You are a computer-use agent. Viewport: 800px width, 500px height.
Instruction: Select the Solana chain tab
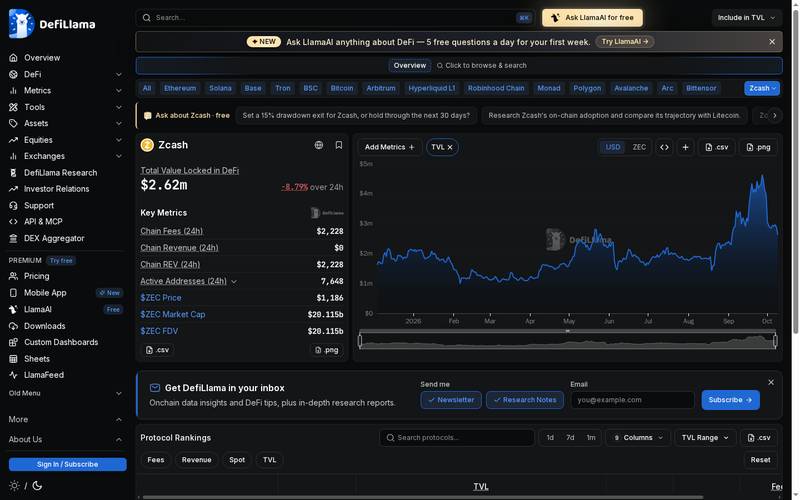220,88
